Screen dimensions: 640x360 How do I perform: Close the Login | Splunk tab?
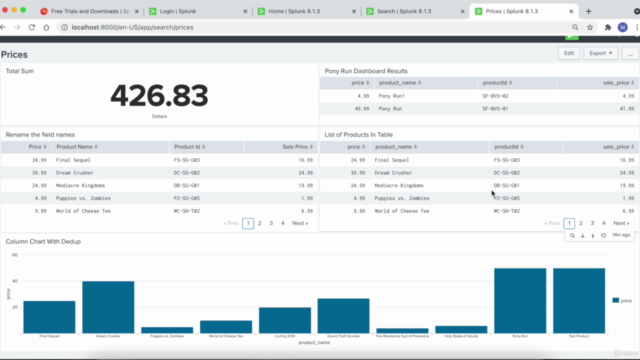pyautogui.click(x=245, y=11)
